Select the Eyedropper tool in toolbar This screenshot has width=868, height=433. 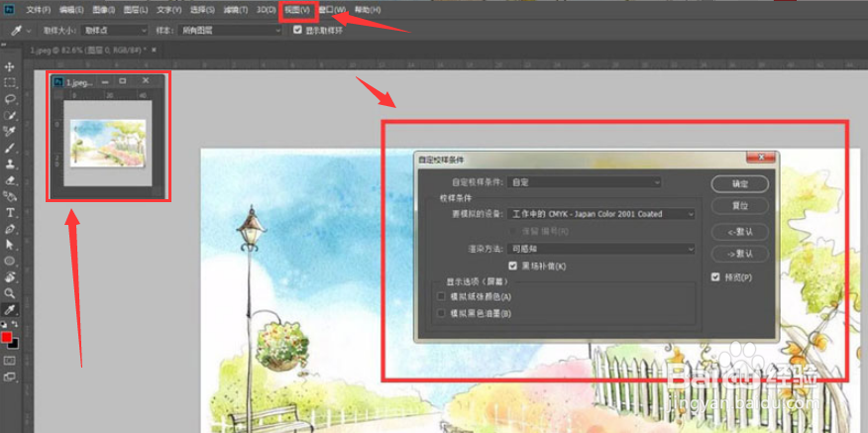pyautogui.click(x=9, y=309)
